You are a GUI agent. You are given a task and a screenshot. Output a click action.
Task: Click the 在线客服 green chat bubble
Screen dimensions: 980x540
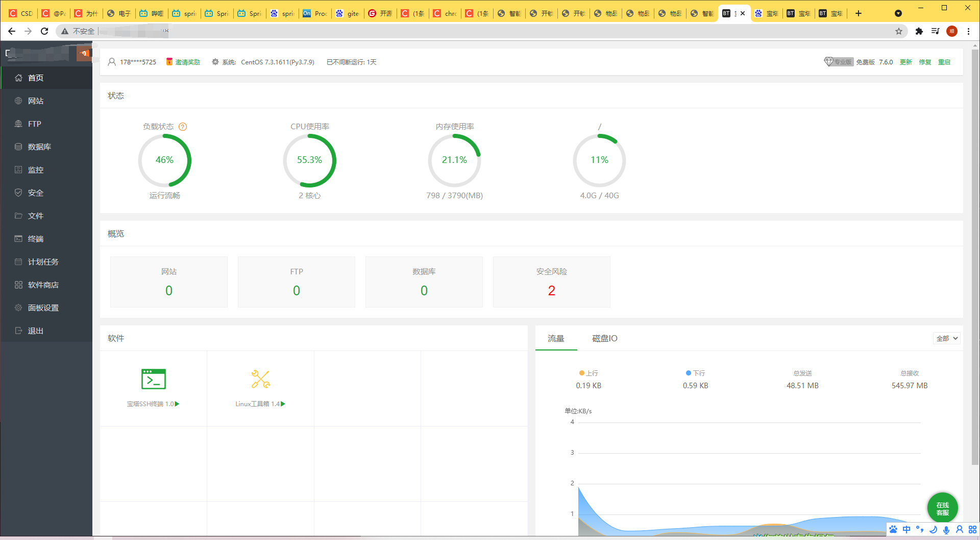942,508
